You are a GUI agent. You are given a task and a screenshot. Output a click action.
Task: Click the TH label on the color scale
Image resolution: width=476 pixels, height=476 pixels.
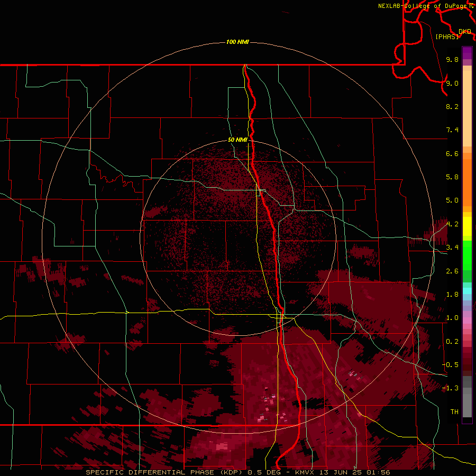454,412
